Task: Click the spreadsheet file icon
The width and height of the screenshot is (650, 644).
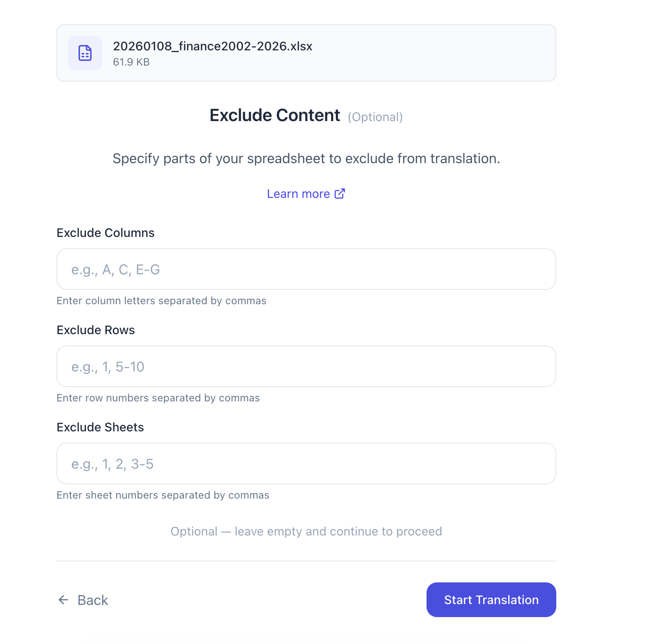Action: (x=85, y=53)
